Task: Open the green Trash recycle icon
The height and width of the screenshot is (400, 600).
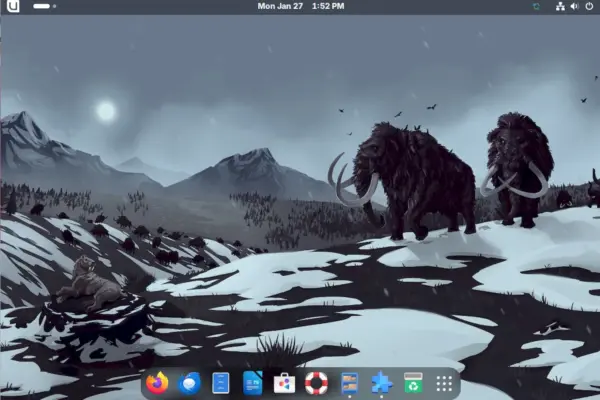Action: click(413, 382)
